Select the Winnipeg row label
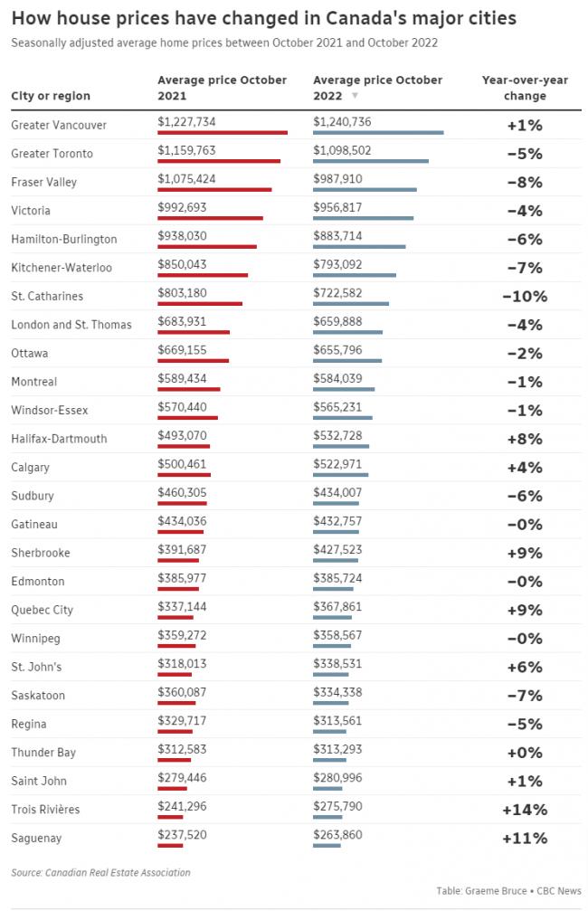This screenshot has width=588, height=911. pyautogui.click(x=35, y=639)
